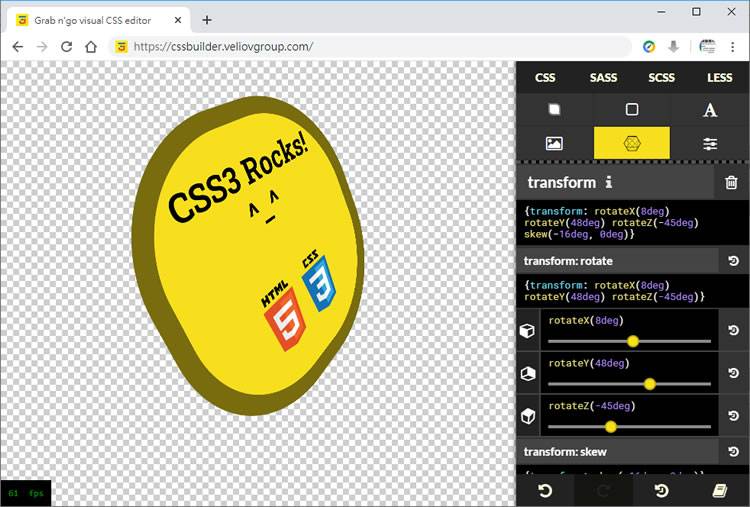
Task: Click the HTML5 logo in preview
Action: pyautogui.click(x=283, y=316)
